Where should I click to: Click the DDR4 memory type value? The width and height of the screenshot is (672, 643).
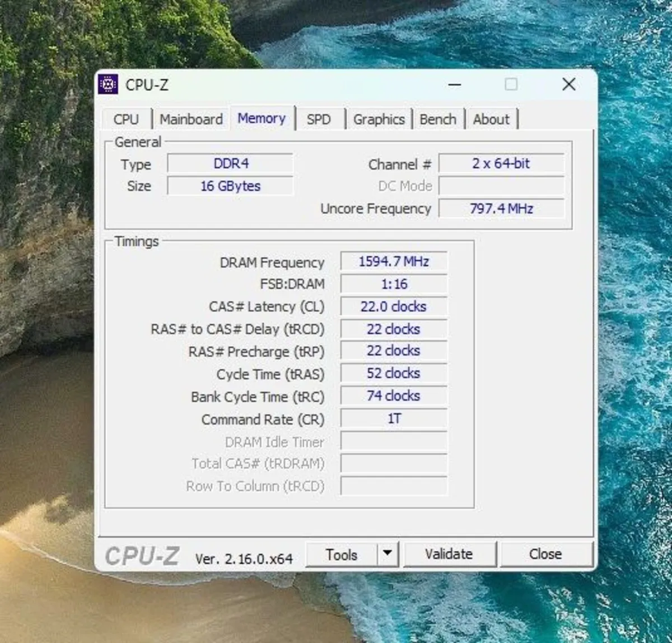231,164
